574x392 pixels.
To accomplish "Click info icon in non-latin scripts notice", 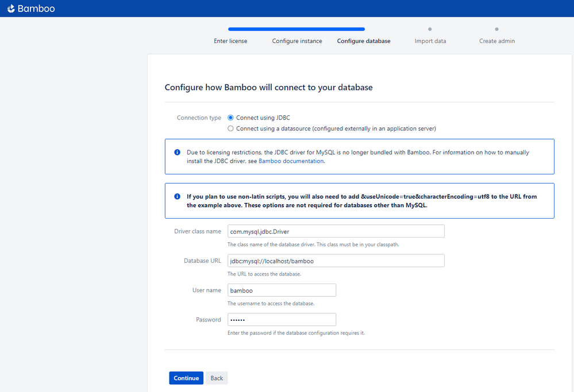I will coord(177,196).
